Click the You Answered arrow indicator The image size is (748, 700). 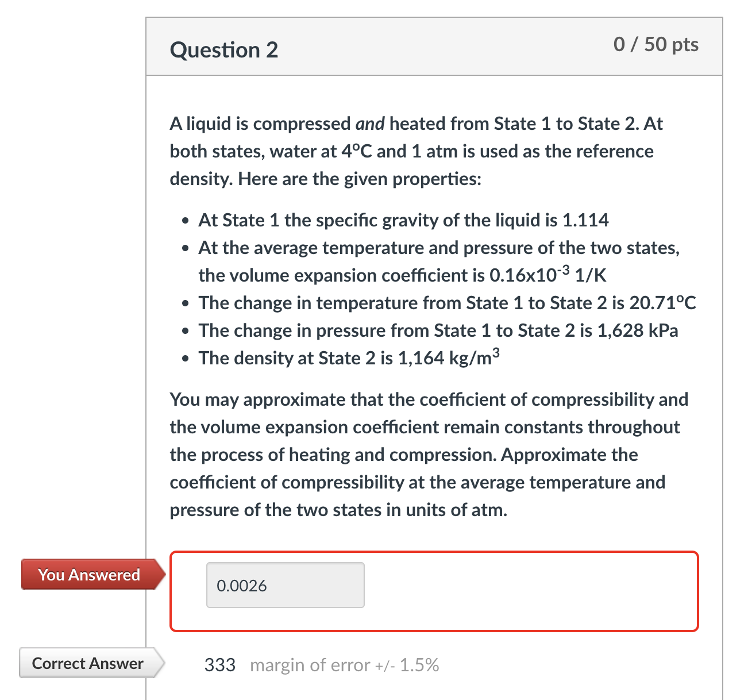(x=159, y=574)
